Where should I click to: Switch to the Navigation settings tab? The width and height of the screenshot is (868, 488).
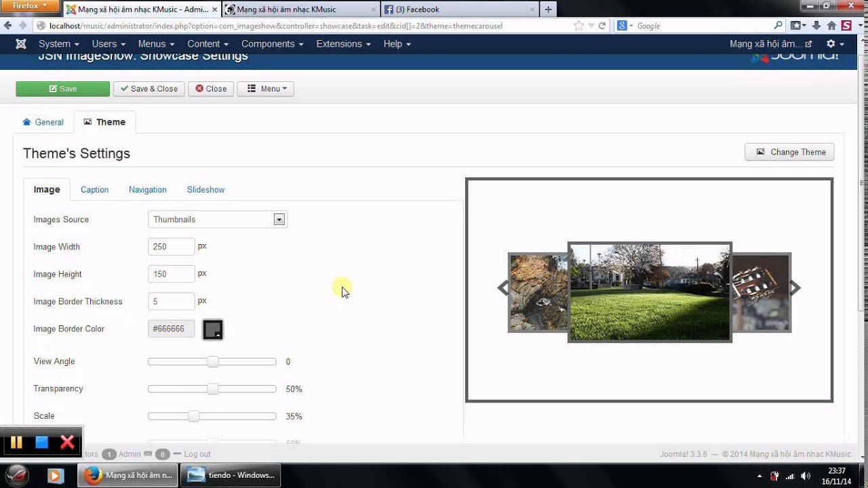point(147,189)
